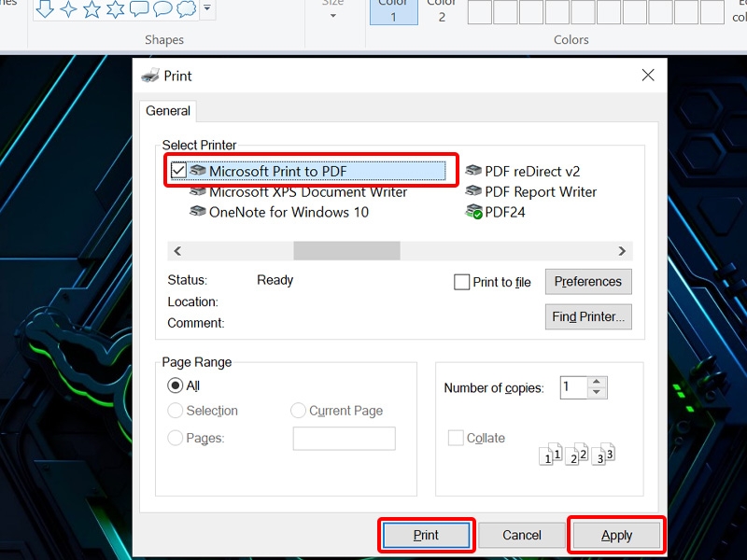Pick the cloud callout shape in Paint
Viewport: 747px width, 560px height.
click(186, 8)
